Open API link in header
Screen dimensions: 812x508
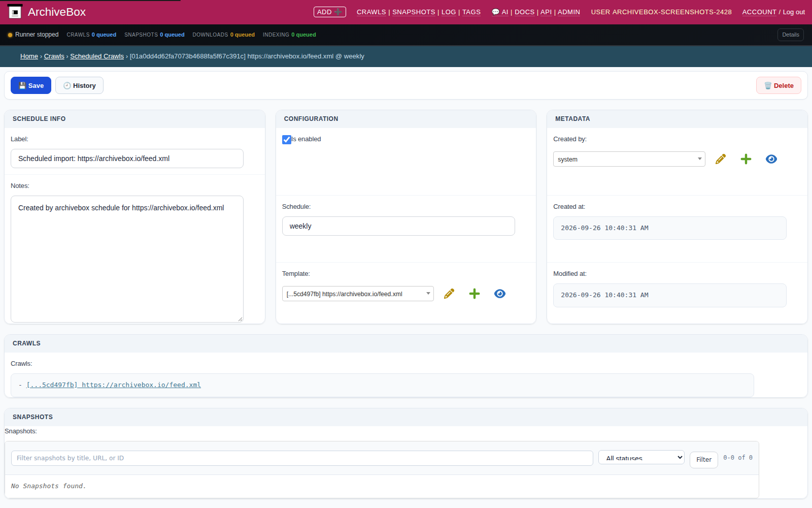coord(546,12)
